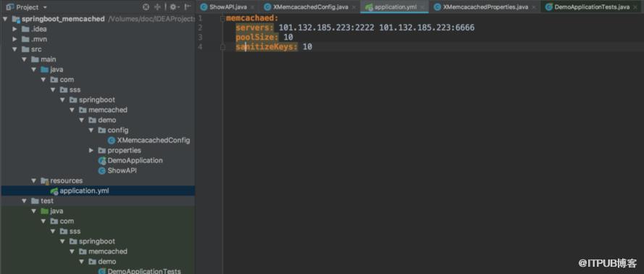Click the DemoApplication Spring class icon

[102, 161]
